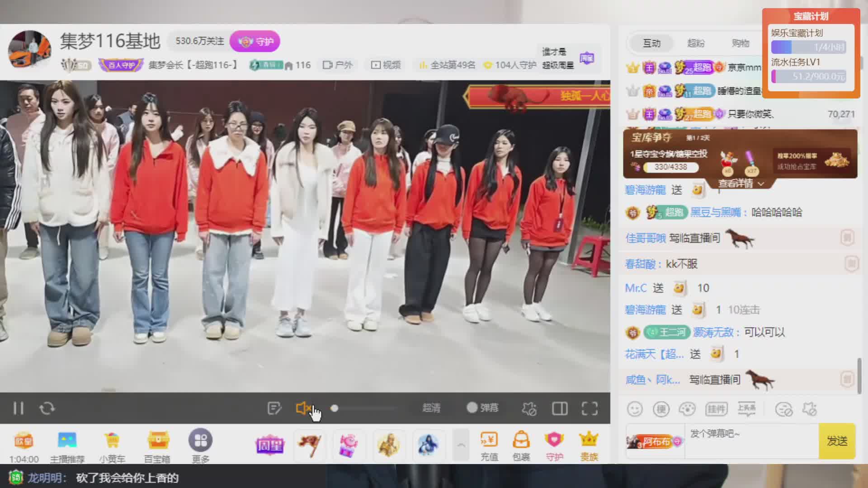Unmute the stream using speaker icon
The image size is (868, 488).
pyautogui.click(x=303, y=408)
